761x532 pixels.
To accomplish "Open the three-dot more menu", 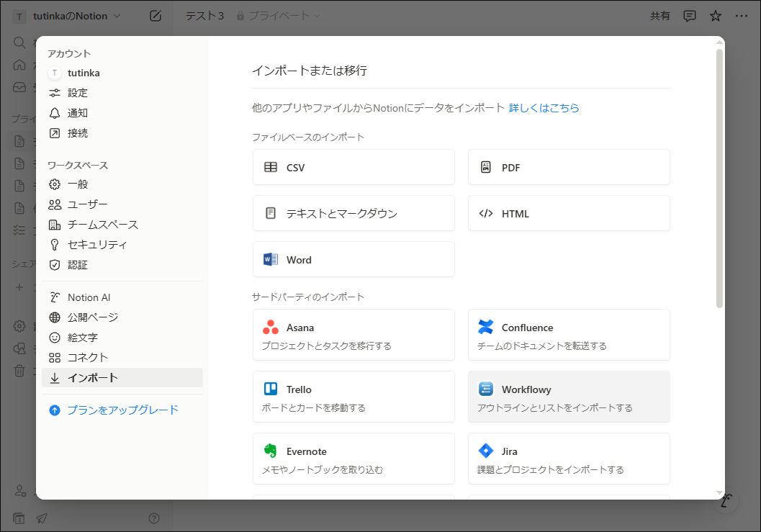I will click(x=741, y=16).
